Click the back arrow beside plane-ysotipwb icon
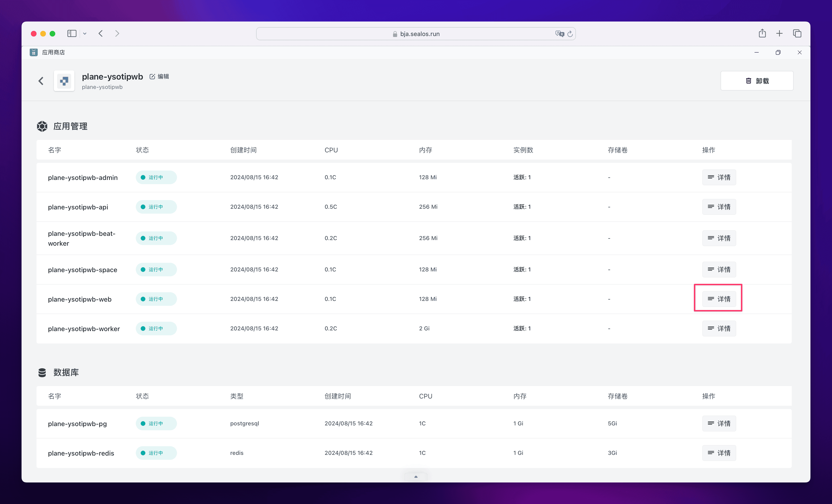Image resolution: width=832 pixels, height=504 pixels. pos(41,81)
